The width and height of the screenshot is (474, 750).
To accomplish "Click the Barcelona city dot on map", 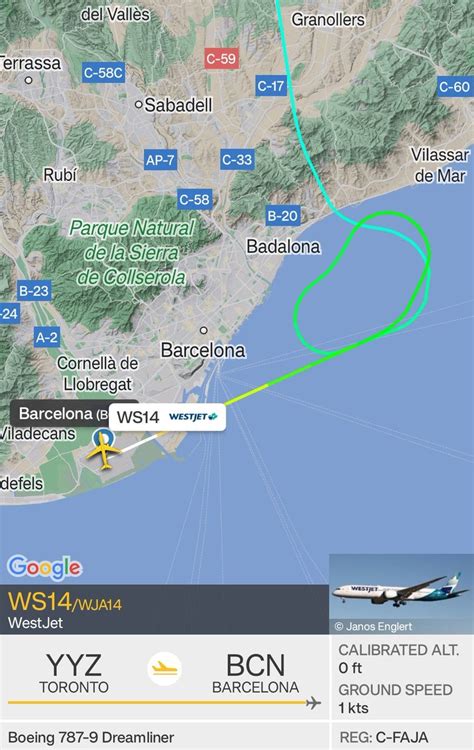I will tap(204, 330).
